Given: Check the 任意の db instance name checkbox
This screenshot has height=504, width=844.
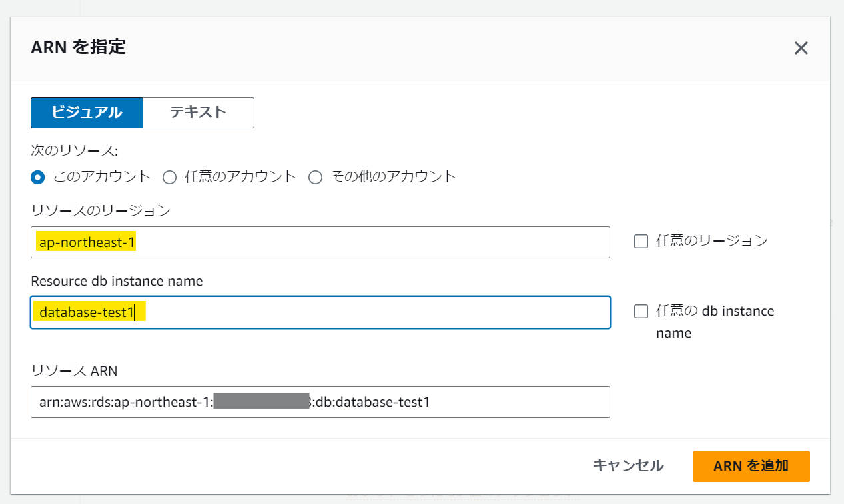Looking at the screenshot, I should (641, 311).
